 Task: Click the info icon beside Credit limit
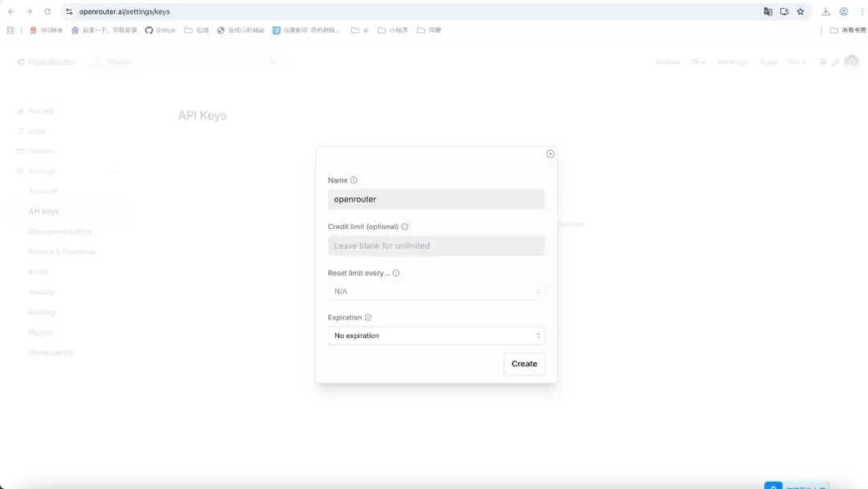(x=404, y=226)
